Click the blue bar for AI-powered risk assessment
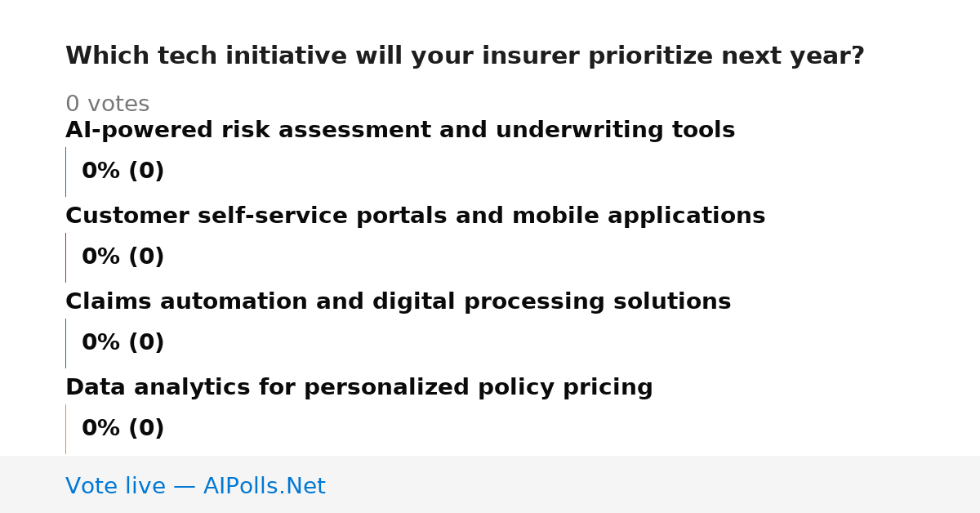 click(x=65, y=172)
